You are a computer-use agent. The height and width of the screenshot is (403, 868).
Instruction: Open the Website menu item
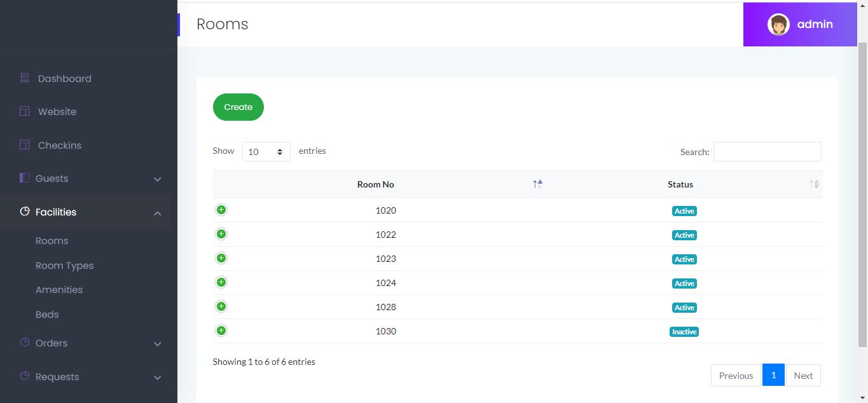click(57, 112)
